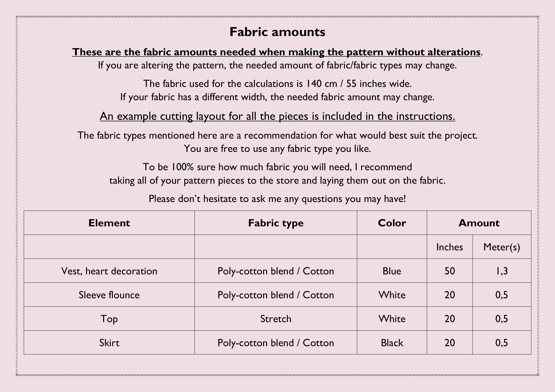The width and height of the screenshot is (555, 392).
Task: Select the Inches subheader cell
Action: click(450, 247)
